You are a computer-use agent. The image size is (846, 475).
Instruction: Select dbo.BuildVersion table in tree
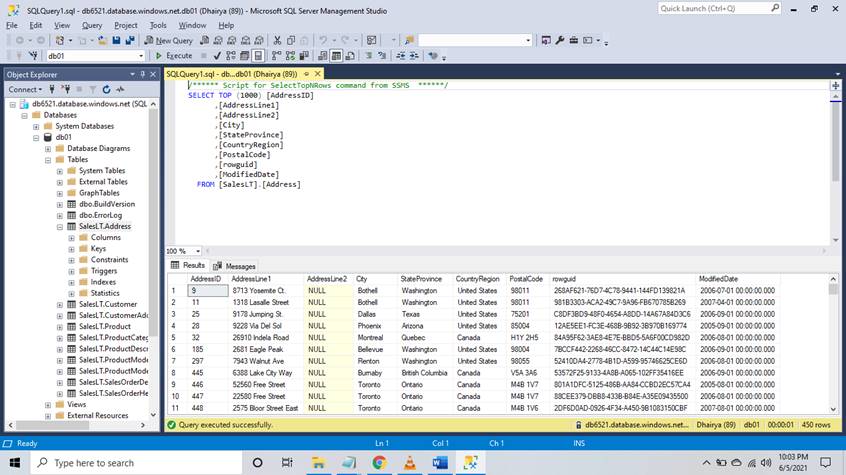[x=107, y=204]
